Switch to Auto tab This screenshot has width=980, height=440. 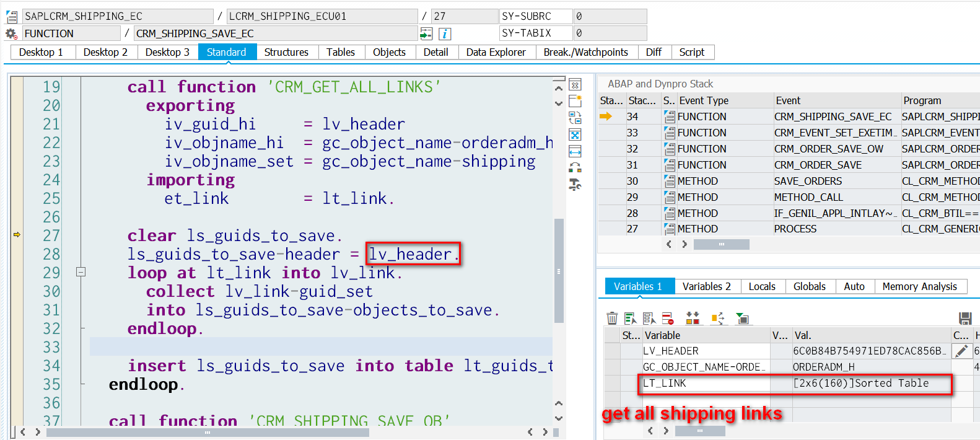pyautogui.click(x=854, y=286)
